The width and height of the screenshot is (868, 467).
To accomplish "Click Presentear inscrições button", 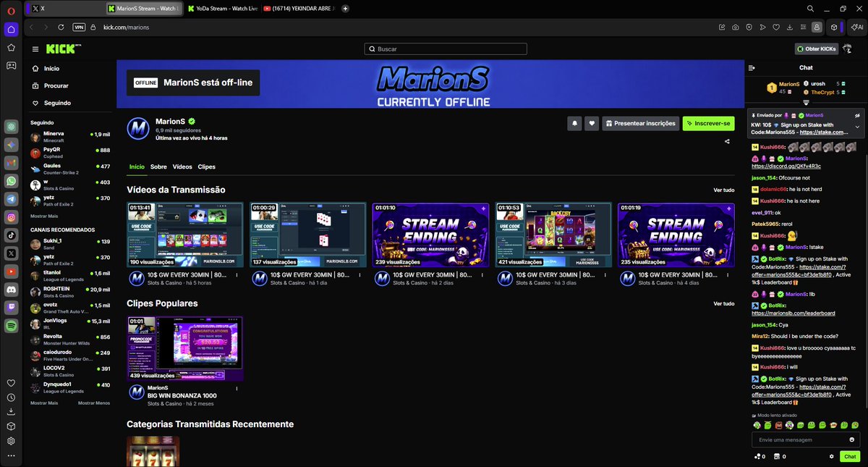I will [x=641, y=123].
